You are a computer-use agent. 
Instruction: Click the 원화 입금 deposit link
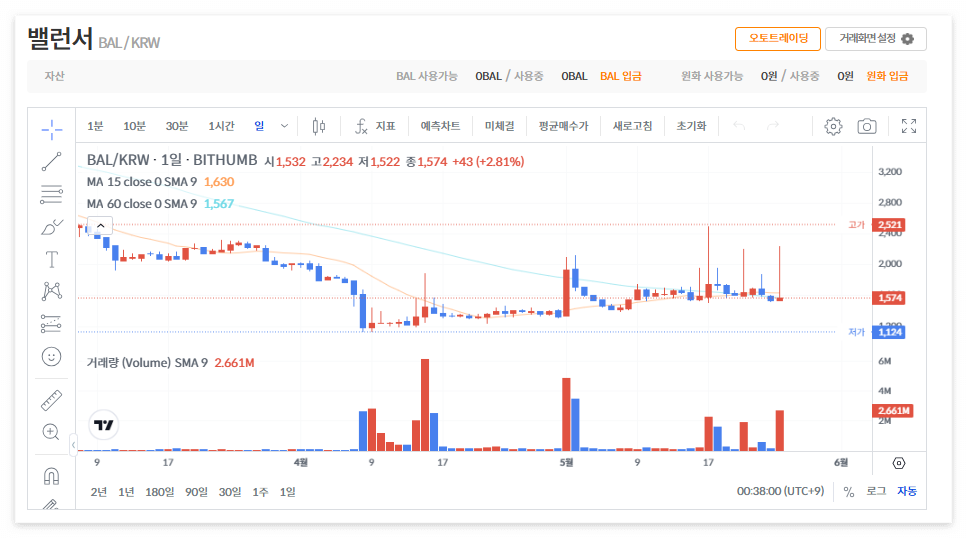point(887,77)
